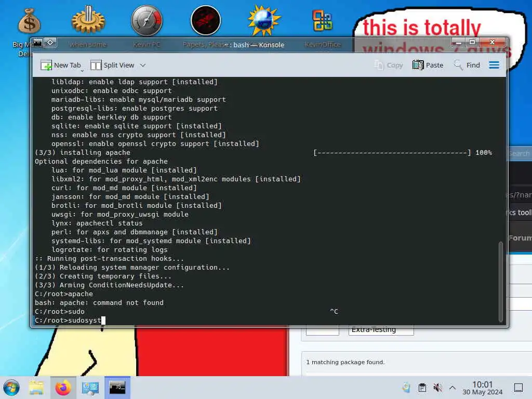Click 'postgresql-libs: enable postgres support' line
532x399 pixels.
click(x=135, y=109)
